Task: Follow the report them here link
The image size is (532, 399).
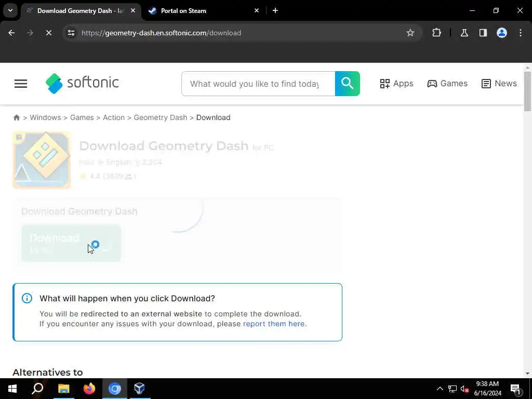Action: [x=274, y=324]
